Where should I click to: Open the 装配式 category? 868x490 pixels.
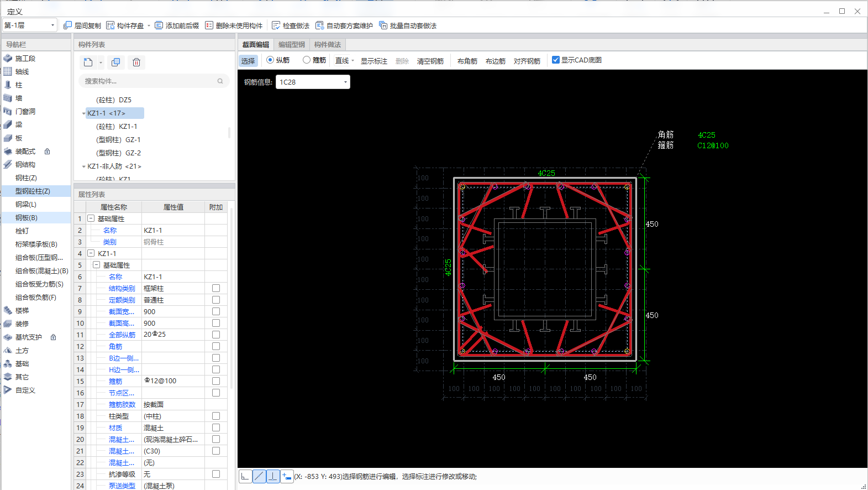tap(25, 151)
